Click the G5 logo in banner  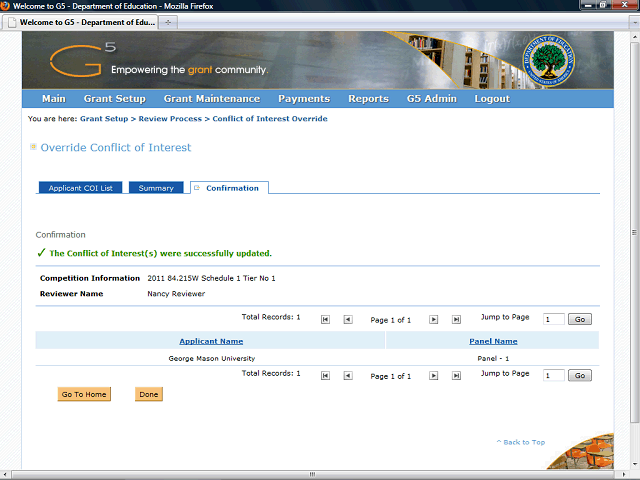click(82, 60)
